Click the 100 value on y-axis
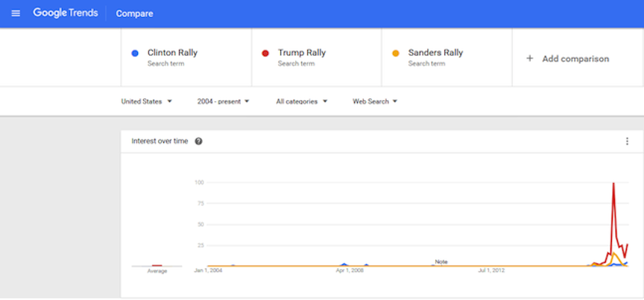 [x=200, y=182]
